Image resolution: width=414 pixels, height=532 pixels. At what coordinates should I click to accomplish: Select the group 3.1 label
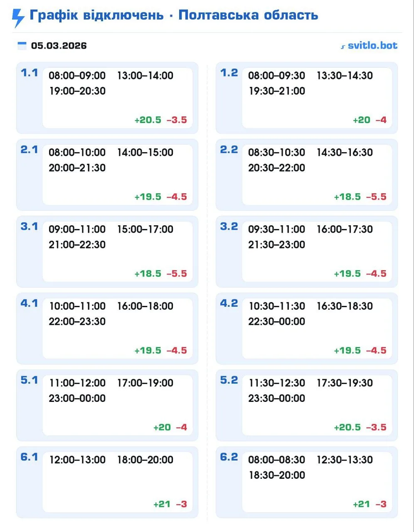click(x=29, y=227)
